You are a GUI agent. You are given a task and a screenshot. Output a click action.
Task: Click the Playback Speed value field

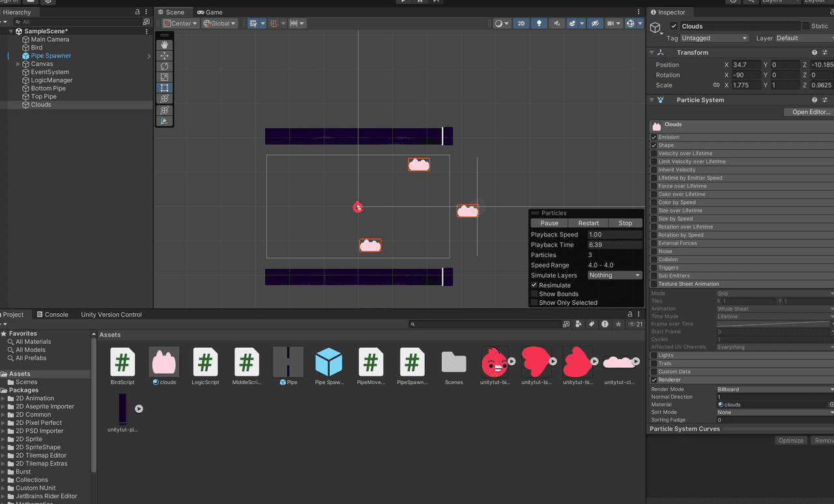[x=614, y=234]
